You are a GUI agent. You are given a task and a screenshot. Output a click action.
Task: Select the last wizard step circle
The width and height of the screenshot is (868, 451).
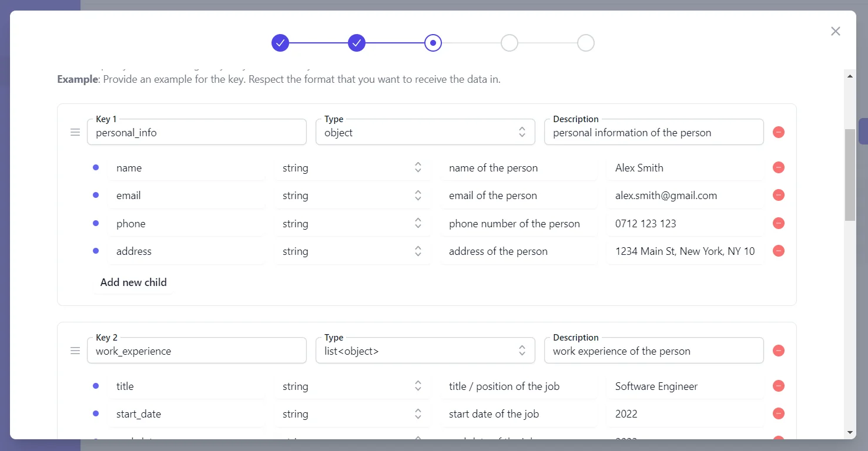tap(586, 43)
